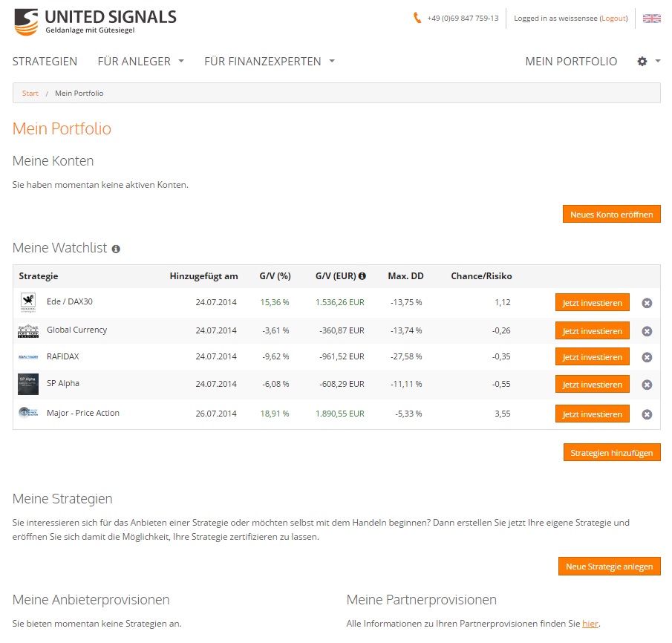Expand the Für Finanzexperten menu
Image resolution: width=672 pixels, height=643 pixels.
pyautogui.click(x=269, y=62)
